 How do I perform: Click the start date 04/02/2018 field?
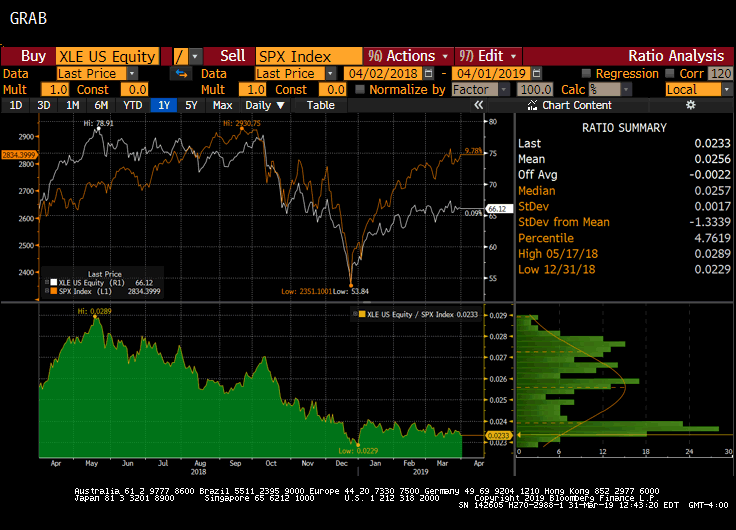pos(383,74)
